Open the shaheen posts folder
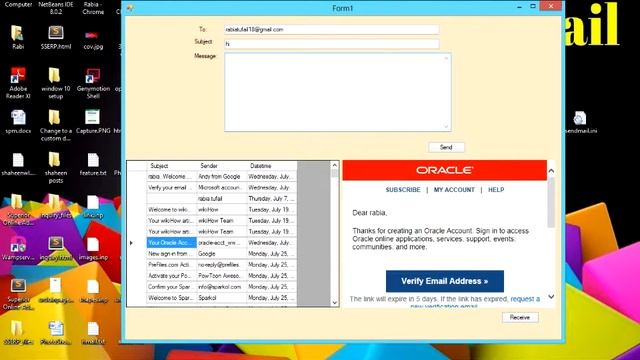This screenshot has height=360, width=640. point(56,167)
